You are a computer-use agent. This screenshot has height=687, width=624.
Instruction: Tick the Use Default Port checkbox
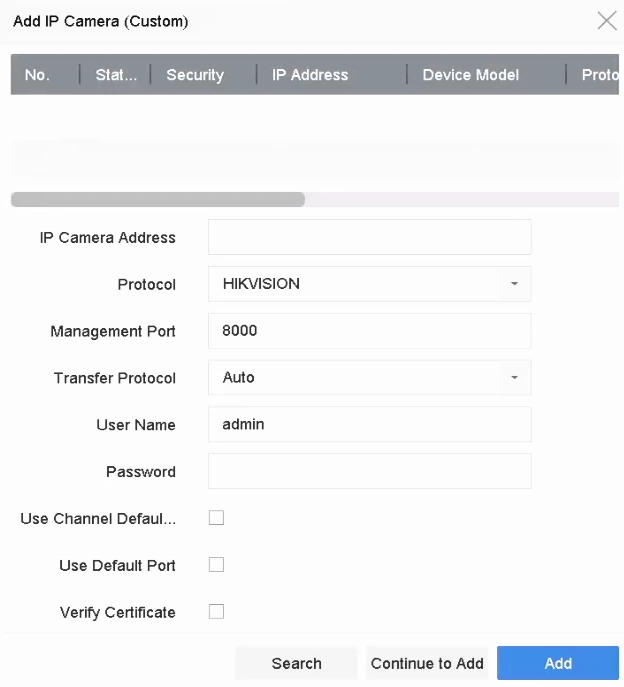pos(216,564)
